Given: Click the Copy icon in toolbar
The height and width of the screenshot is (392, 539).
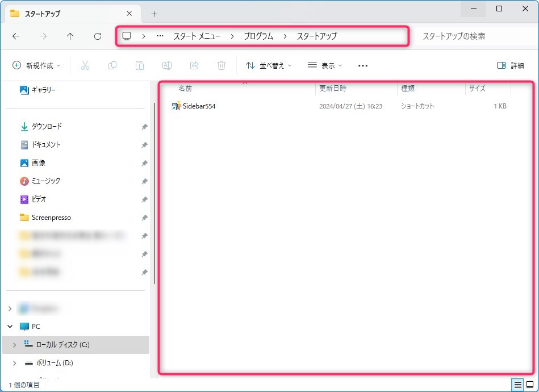Looking at the screenshot, I should tap(112, 65).
